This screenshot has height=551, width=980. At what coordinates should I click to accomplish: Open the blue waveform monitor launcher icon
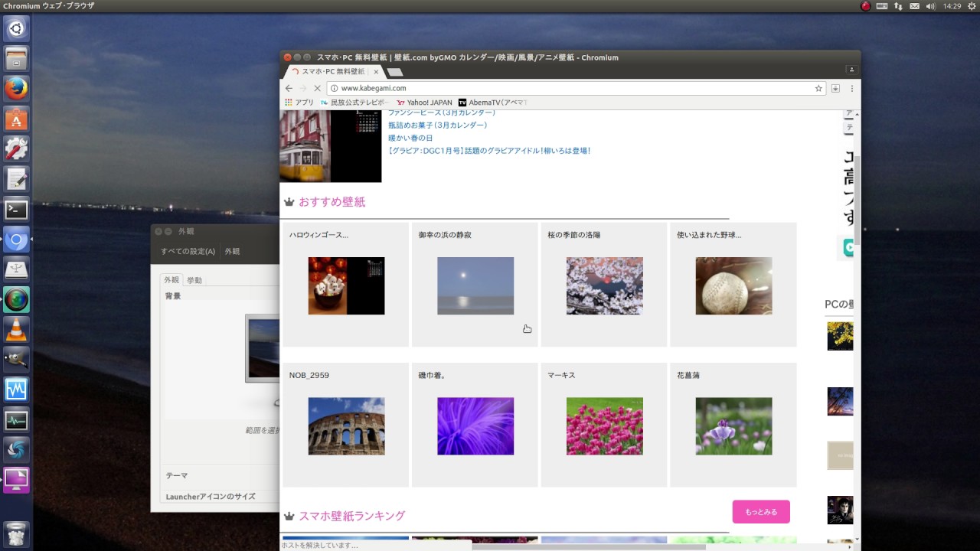point(16,390)
